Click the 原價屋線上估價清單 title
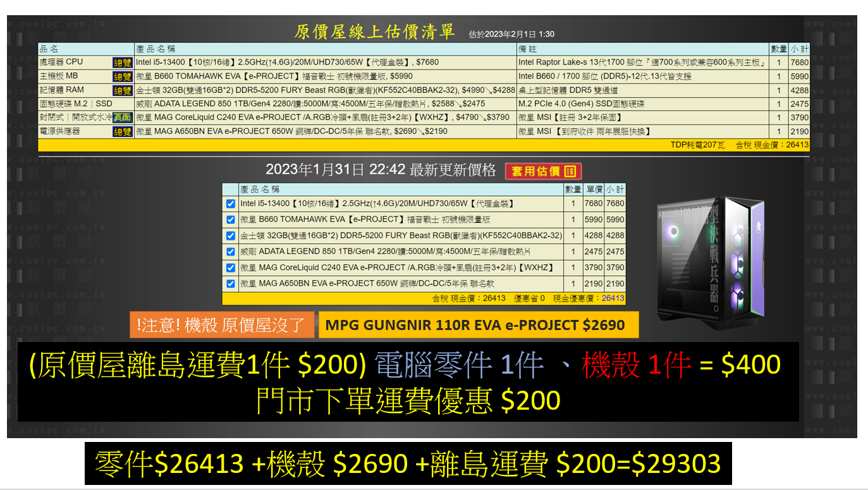The image size is (868, 490). [x=374, y=32]
